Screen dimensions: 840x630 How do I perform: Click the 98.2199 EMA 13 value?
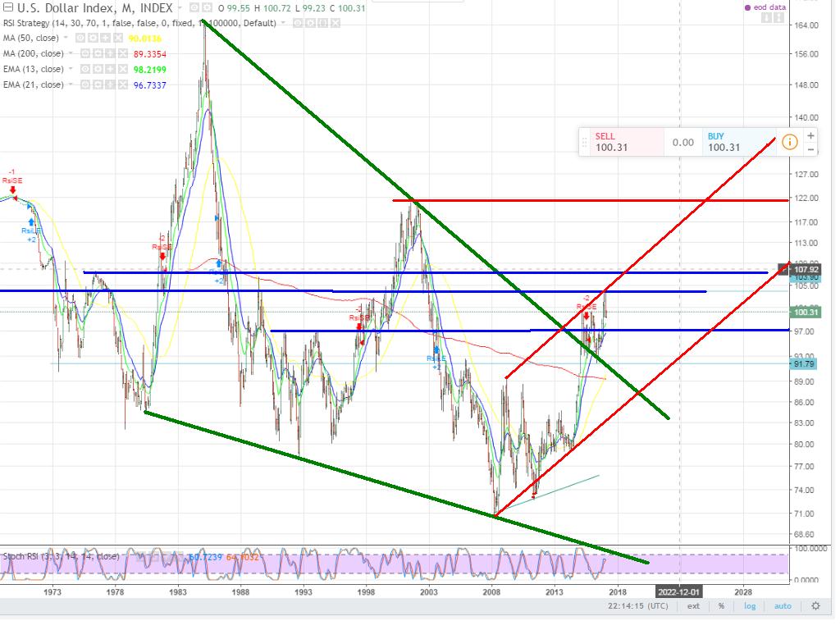point(150,70)
